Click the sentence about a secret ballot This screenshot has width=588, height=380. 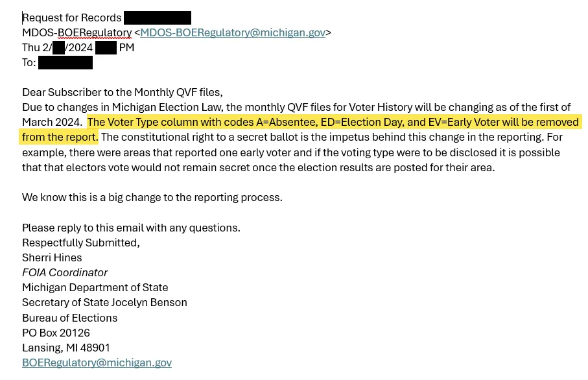331,137
